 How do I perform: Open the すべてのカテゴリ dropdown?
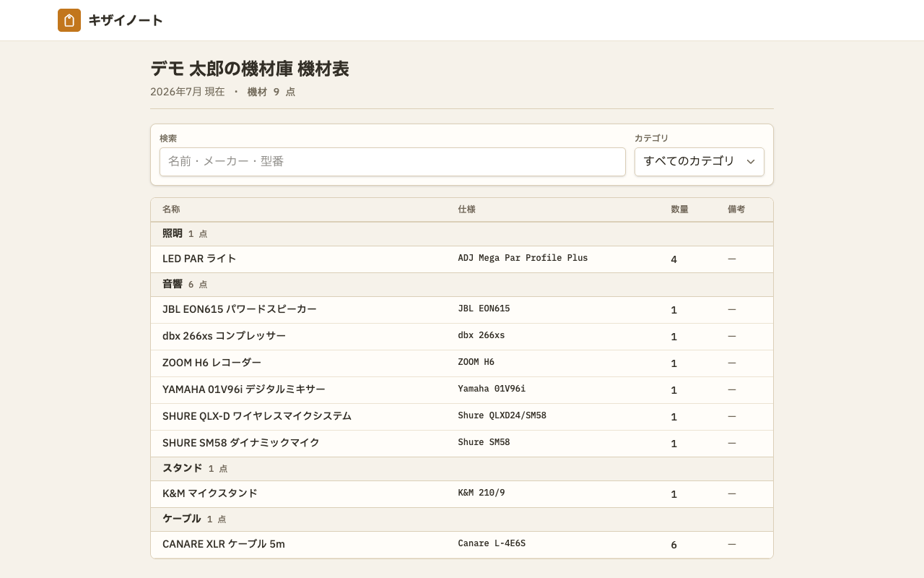[x=699, y=162]
